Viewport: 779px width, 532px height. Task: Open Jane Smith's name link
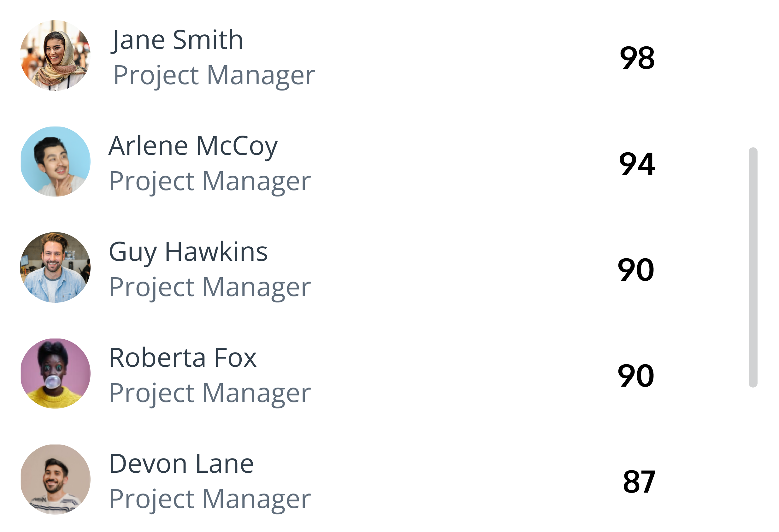coord(177,40)
